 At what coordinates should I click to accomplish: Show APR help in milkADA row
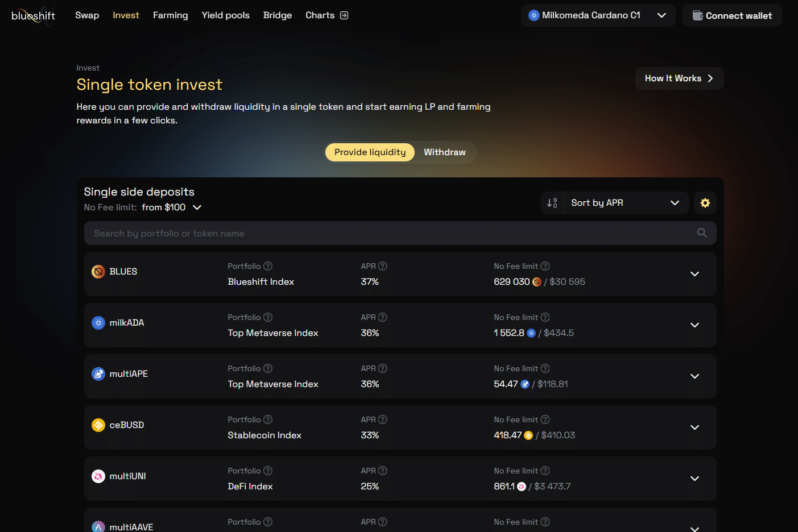(x=383, y=317)
